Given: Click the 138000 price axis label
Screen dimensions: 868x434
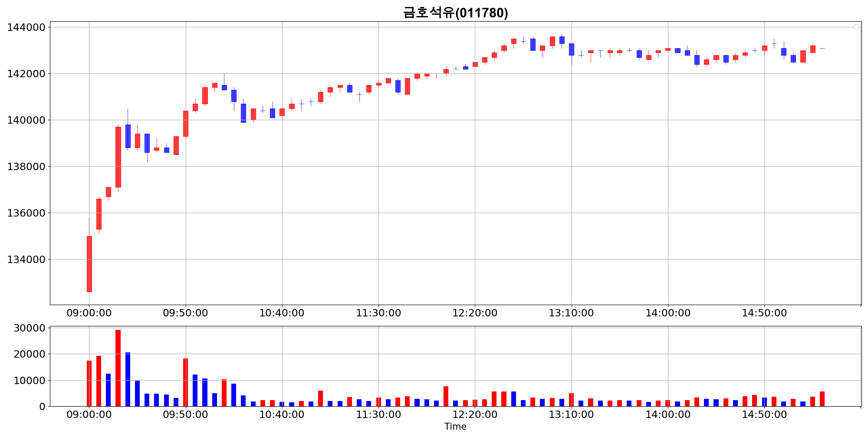Looking at the screenshot, I should point(26,167).
